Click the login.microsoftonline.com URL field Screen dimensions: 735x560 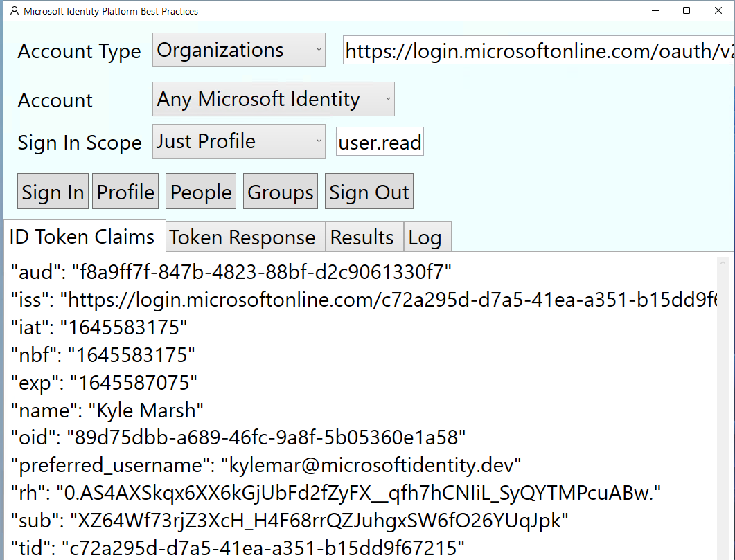(538, 51)
